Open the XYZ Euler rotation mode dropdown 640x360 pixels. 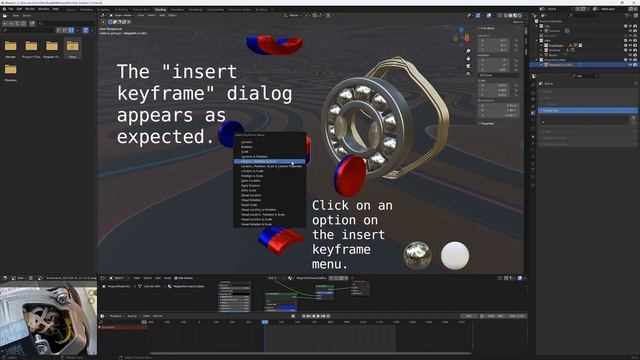tap(499, 76)
